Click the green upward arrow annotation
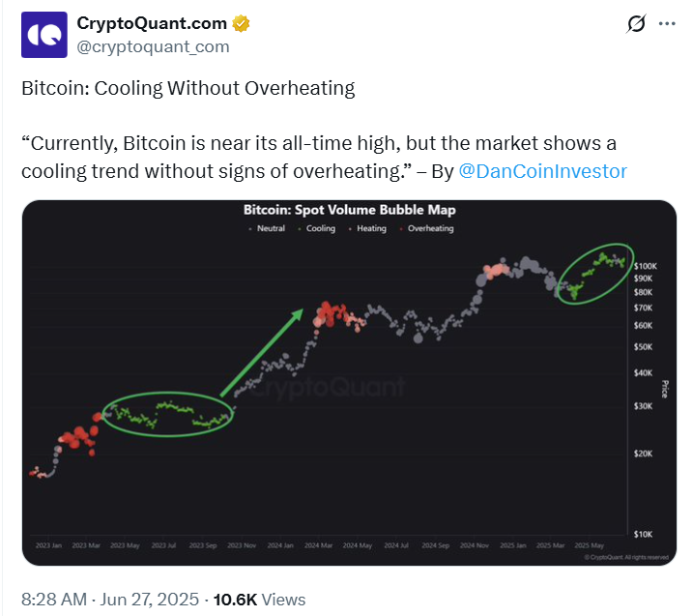Screen dimensions: 693x616 tap(262, 352)
